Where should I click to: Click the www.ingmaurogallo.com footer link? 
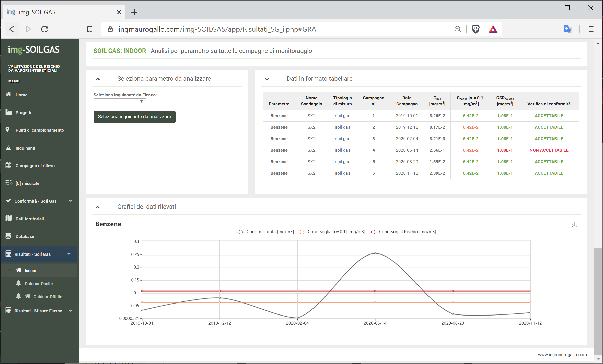[562, 355]
